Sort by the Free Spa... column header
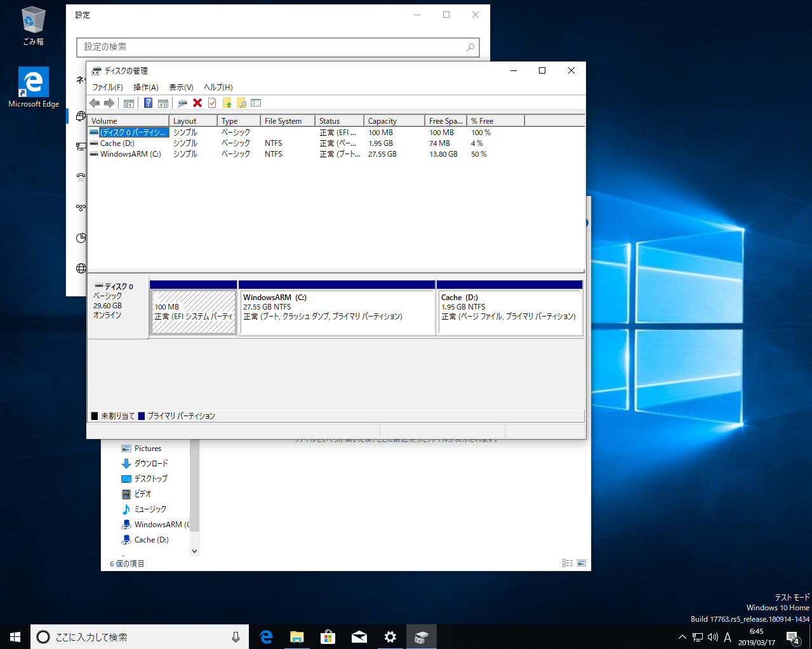Screen dimensions: 812x649 (446, 121)
